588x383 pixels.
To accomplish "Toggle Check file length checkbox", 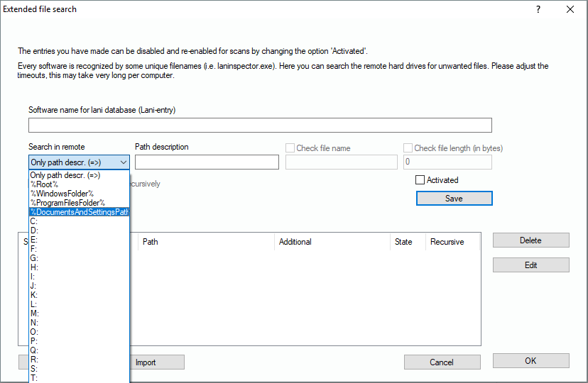I will point(408,148).
